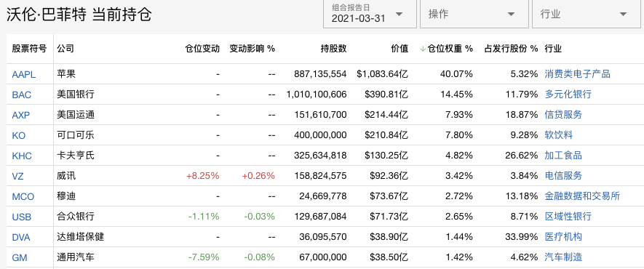This screenshot has height=269, width=644.
Task: Click the 汽车制造 industry link
Action: pyautogui.click(x=563, y=257)
